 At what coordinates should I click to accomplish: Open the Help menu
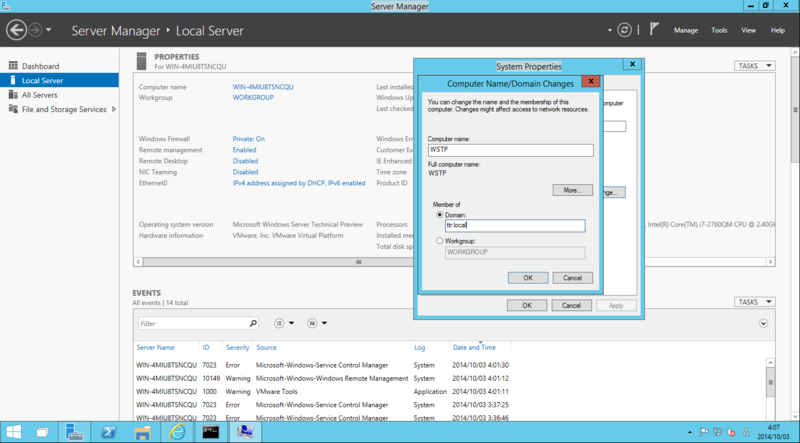[x=778, y=30]
